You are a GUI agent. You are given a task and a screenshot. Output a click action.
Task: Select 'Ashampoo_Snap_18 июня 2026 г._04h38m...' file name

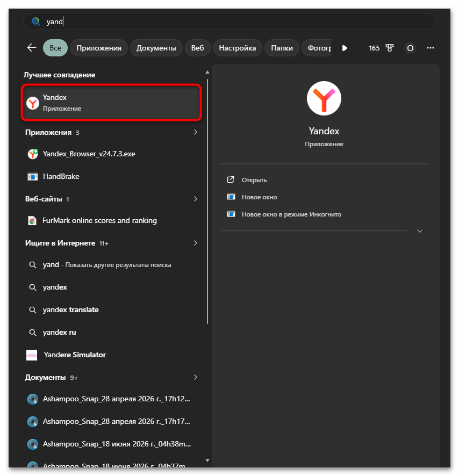click(117, 444)
